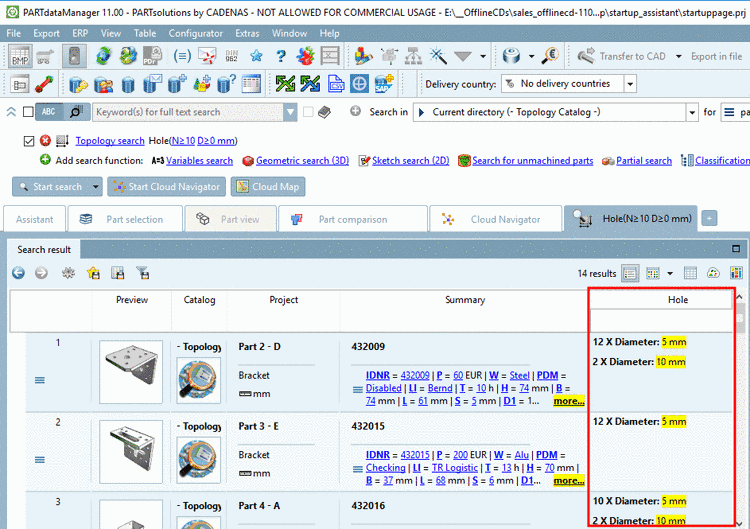Toggle the checkbox left of ABC button
Viewport: 750px width, 529px height.
coord(28,112)
